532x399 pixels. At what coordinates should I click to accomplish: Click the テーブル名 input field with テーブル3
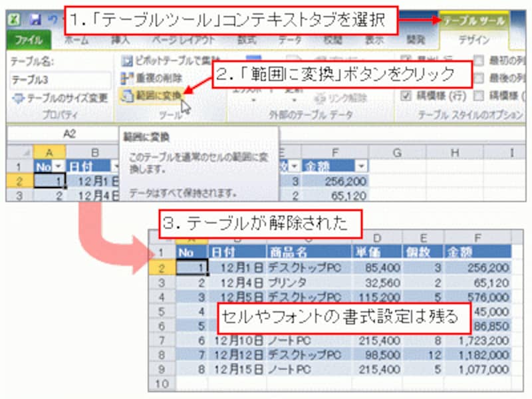click(61, 80)
